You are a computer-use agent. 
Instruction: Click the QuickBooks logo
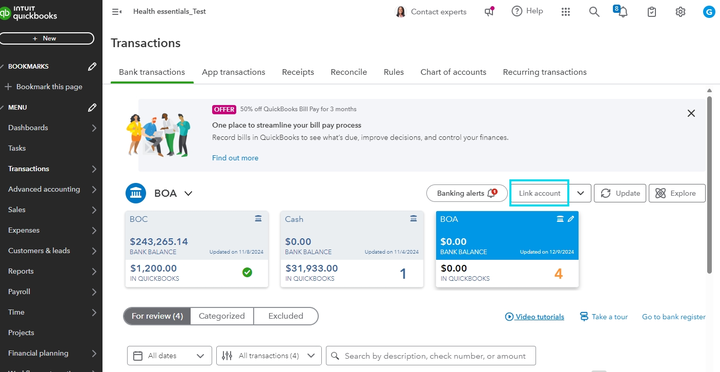28,12
